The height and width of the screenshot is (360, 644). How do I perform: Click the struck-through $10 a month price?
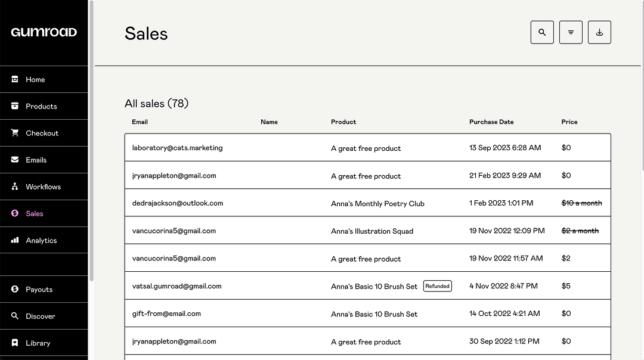click(581, 203)
